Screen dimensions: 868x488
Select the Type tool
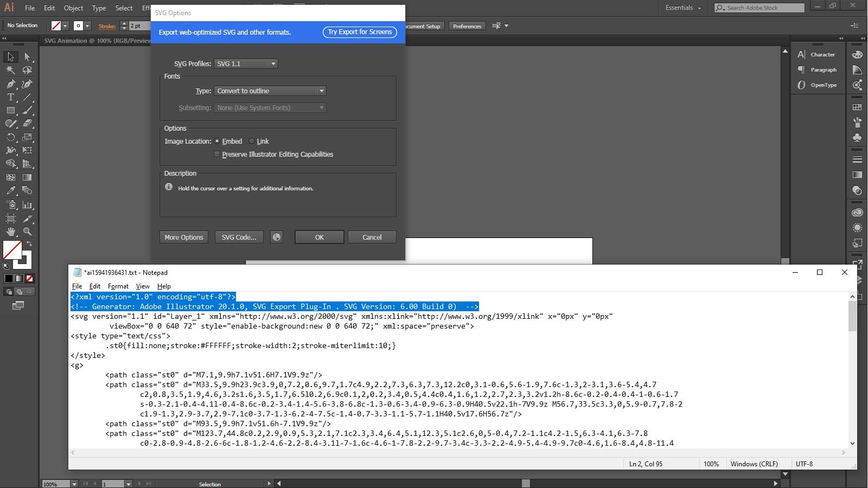click(x=10, y=97)
